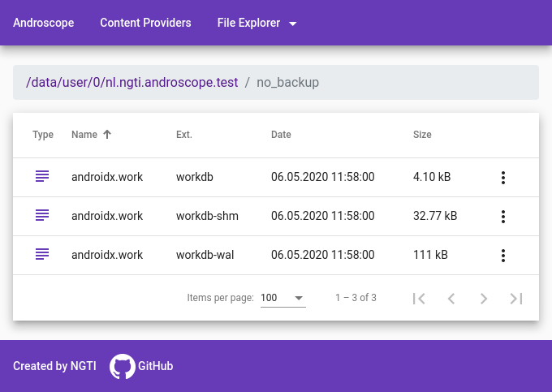Screen dimensions: 552x392
Task: Click the file type icon in workdb-wal row
Action: (x=42, y=254)
